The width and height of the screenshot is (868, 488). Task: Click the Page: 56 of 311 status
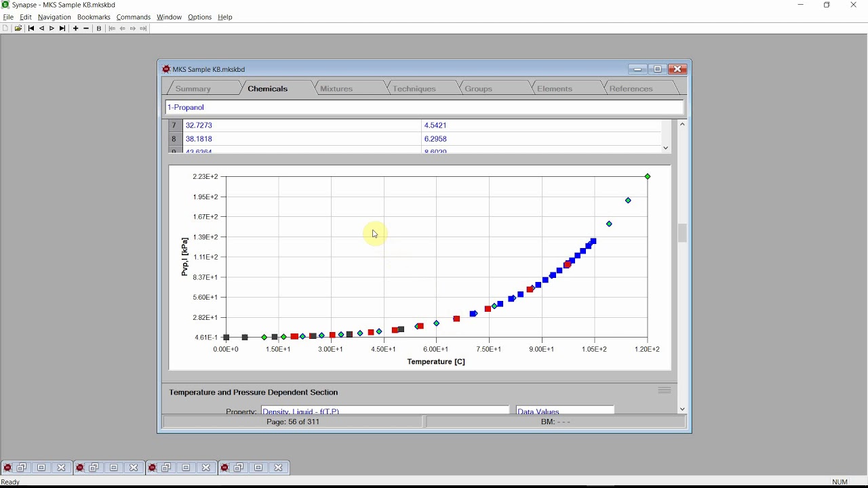(293, 422)
